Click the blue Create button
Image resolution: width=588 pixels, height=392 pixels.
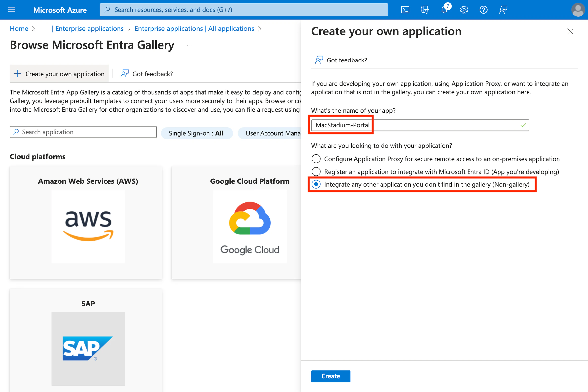tap(330, 376)
